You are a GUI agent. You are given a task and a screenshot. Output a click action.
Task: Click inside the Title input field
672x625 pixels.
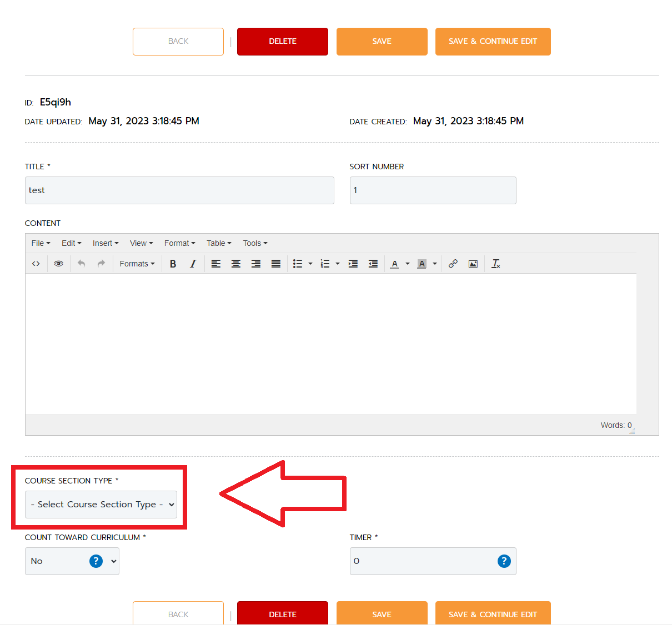tap(179, 190)
